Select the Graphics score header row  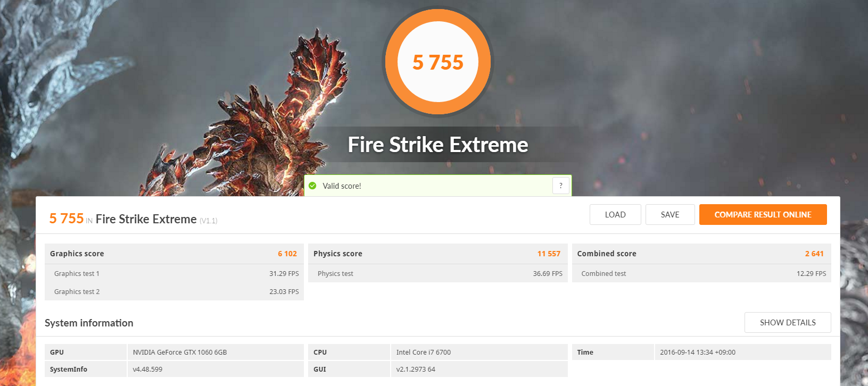click(174, 254)
